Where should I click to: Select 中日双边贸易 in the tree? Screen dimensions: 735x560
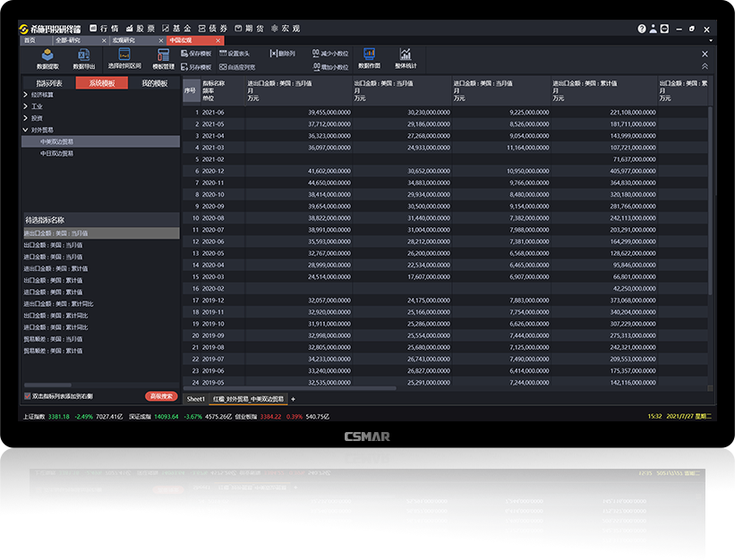(x=56, y=154)
